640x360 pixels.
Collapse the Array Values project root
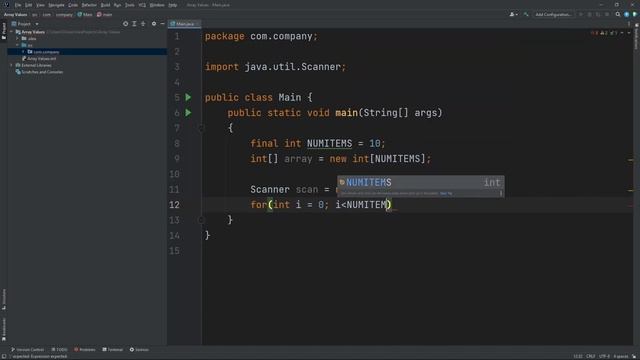pos(12,32)
